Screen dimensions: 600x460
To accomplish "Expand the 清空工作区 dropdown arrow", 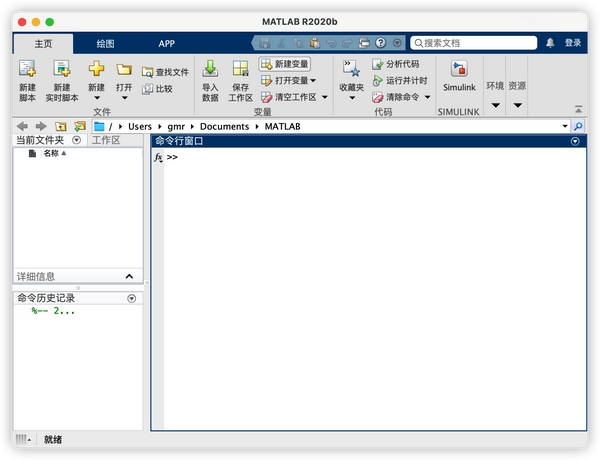I will pos(325,97).
